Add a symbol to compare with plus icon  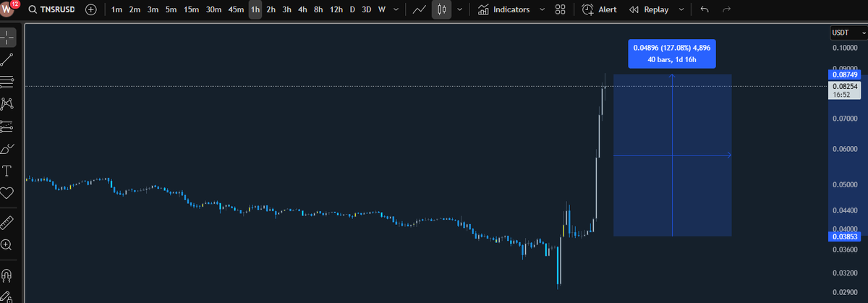click(x=91, y=10)
